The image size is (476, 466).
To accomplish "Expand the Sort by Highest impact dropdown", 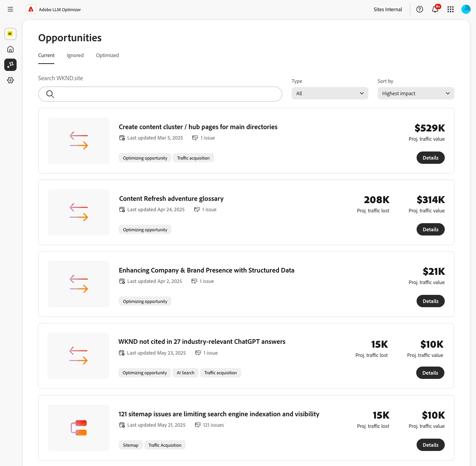I will coord(416,93).
